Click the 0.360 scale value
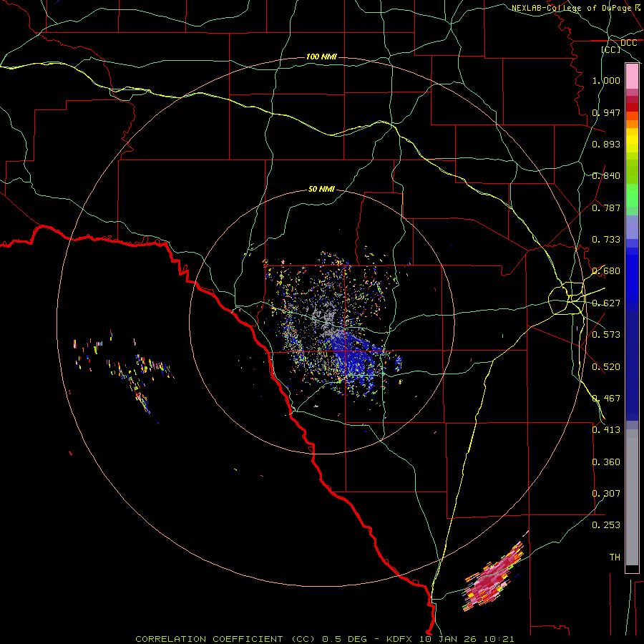 [606, 462]
